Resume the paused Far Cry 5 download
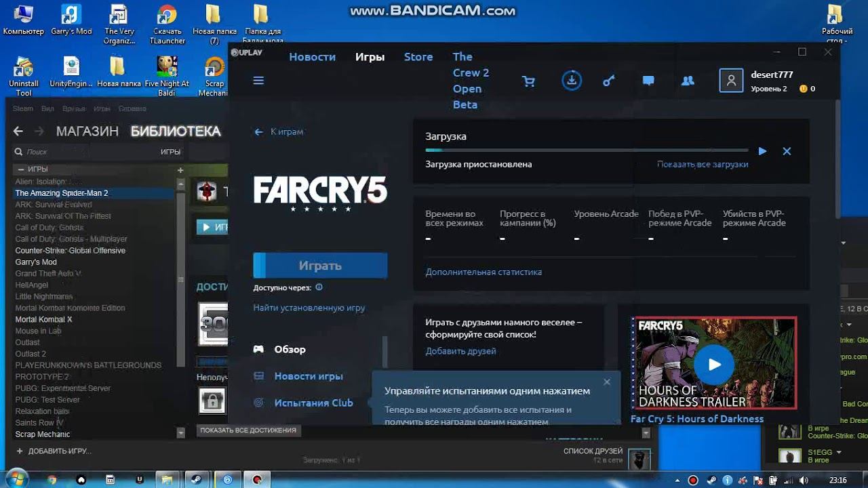Image resolution: width=868 pixels, height=488 pixels. [762, 151]
